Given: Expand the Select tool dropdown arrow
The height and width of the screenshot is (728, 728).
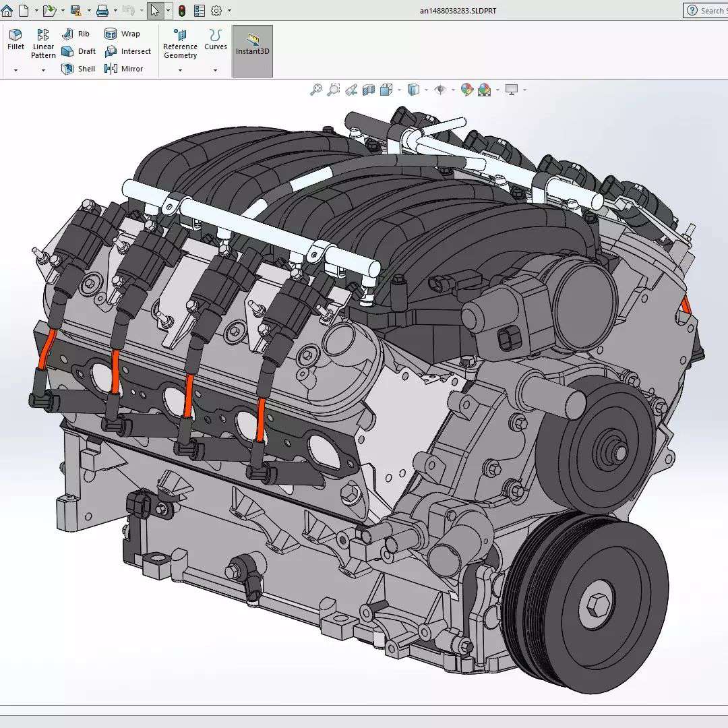Looking at the screenshot, I should click(x=168, y=10).
